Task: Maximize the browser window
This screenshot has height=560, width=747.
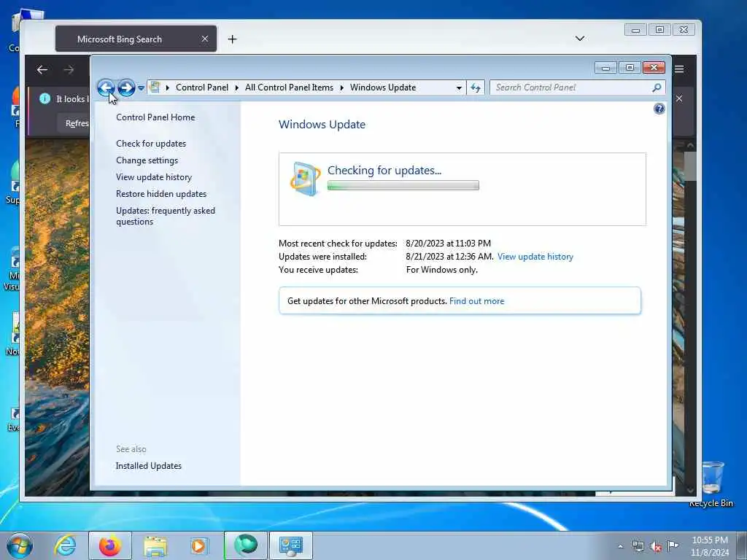Action: coord(659,29)
